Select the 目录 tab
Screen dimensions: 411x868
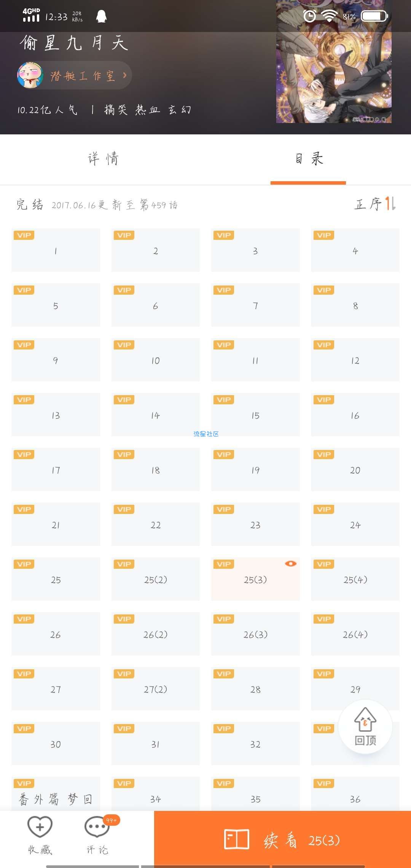click(308, 159)
